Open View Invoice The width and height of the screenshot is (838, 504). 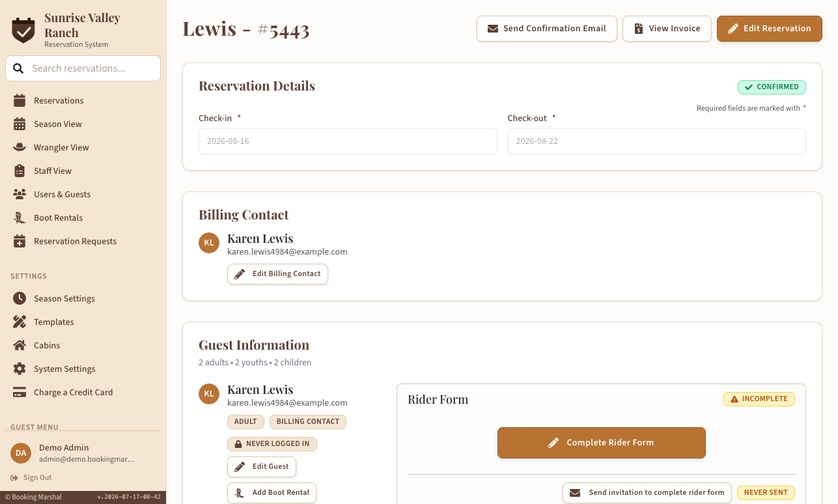point(667,29)
